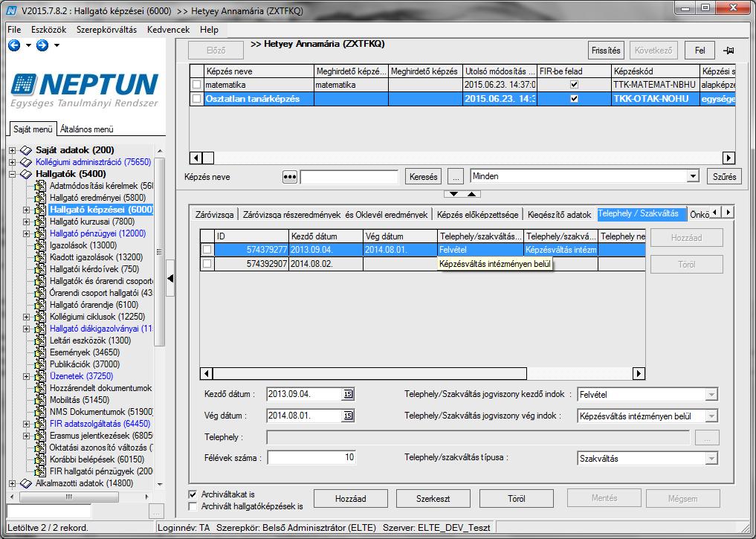Tick the checkbox for ID 574392907 row

207,264
